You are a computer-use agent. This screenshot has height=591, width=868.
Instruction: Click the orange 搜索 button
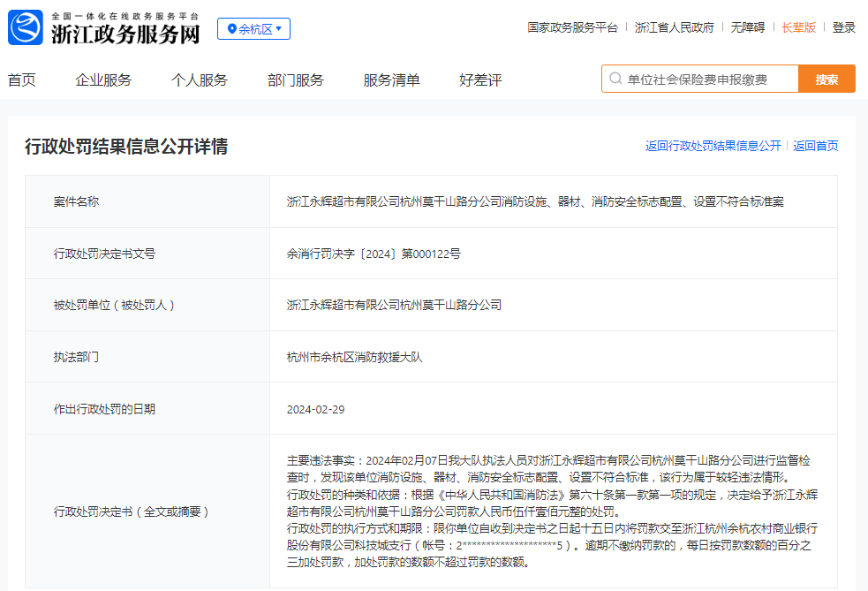tap(827, 80)
